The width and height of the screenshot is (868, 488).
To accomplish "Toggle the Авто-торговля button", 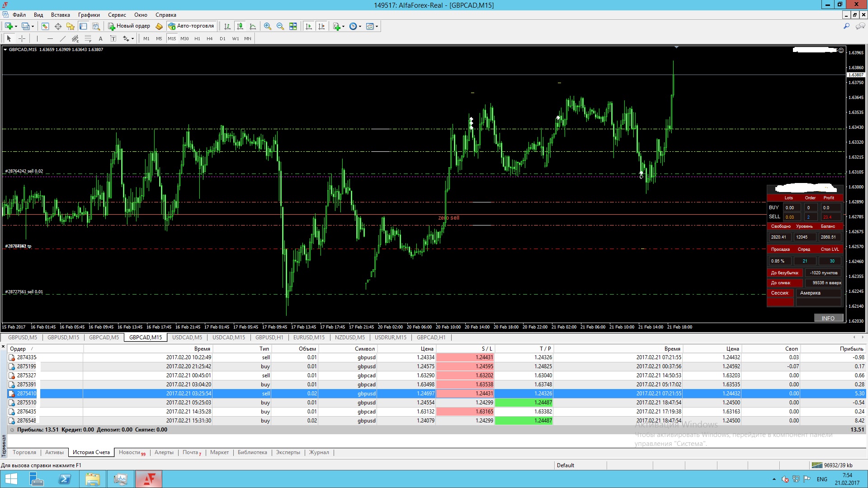I will 191,26.
